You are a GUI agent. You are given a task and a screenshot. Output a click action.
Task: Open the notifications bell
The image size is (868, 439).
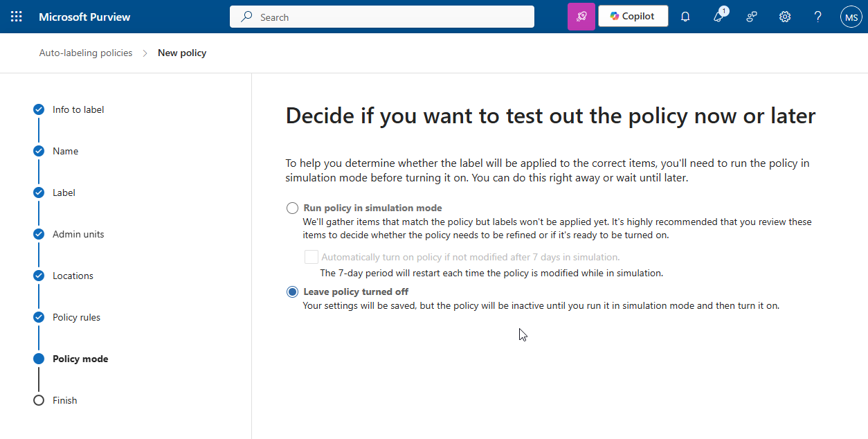[x=685, y=16]
